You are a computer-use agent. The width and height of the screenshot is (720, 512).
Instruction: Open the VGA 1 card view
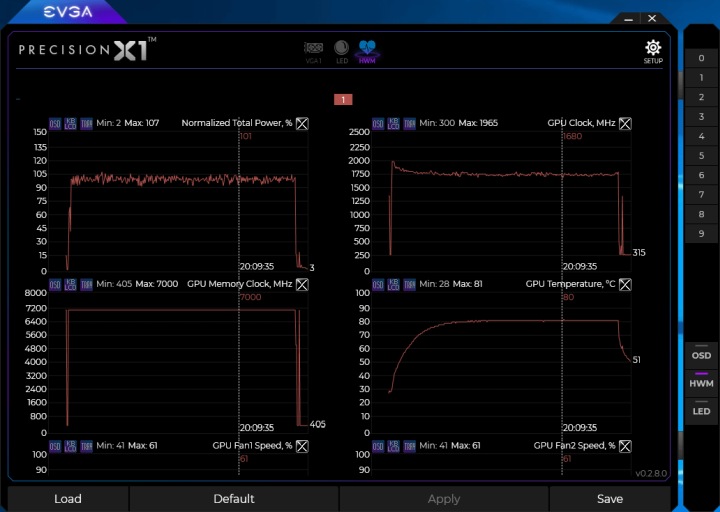(x=314, y=52)
